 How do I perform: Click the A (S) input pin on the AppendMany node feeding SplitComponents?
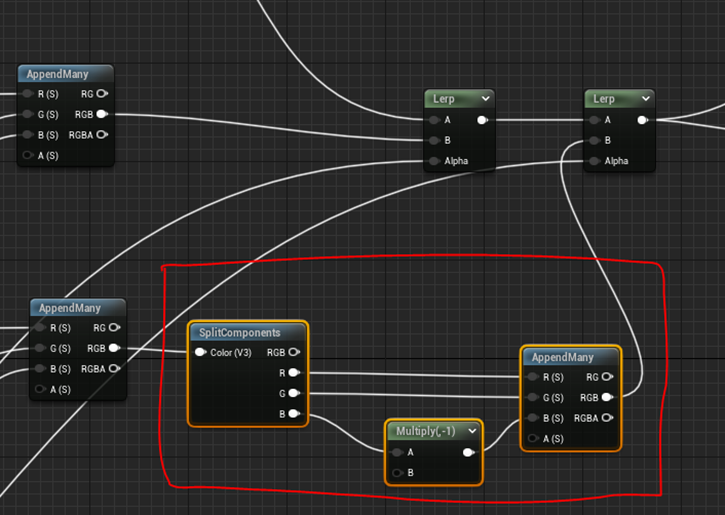[40, 389]
